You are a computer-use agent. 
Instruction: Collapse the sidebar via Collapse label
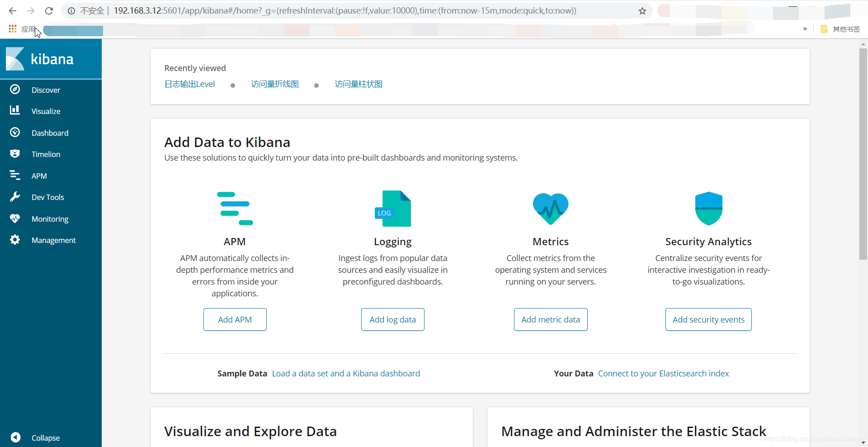(x=45, y=438)
